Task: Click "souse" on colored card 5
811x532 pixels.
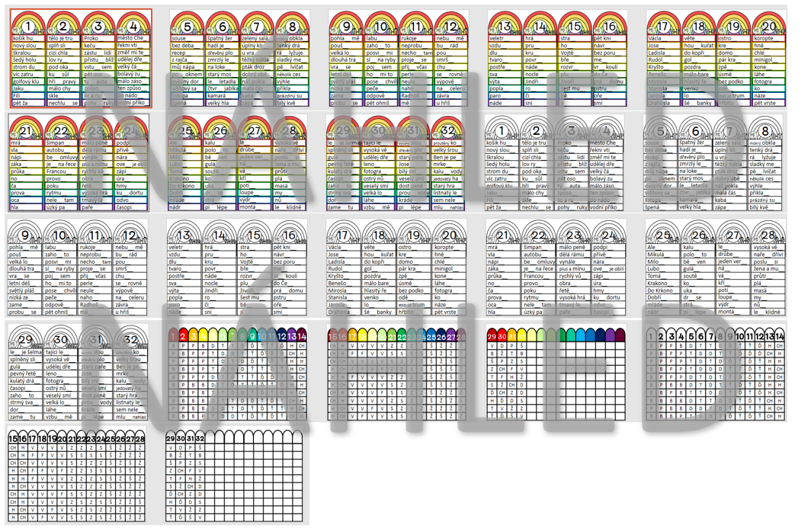Action: coord(178,38)
